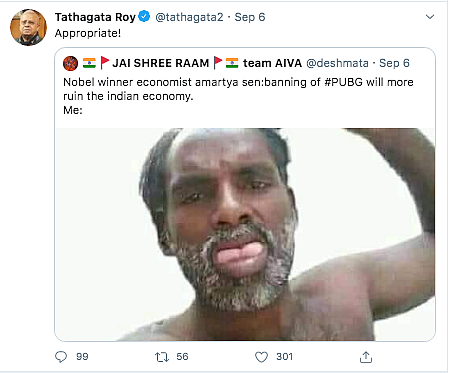Open JAI SHREE RAAM account name
The image size is (449, 373).
coord(160,63)
